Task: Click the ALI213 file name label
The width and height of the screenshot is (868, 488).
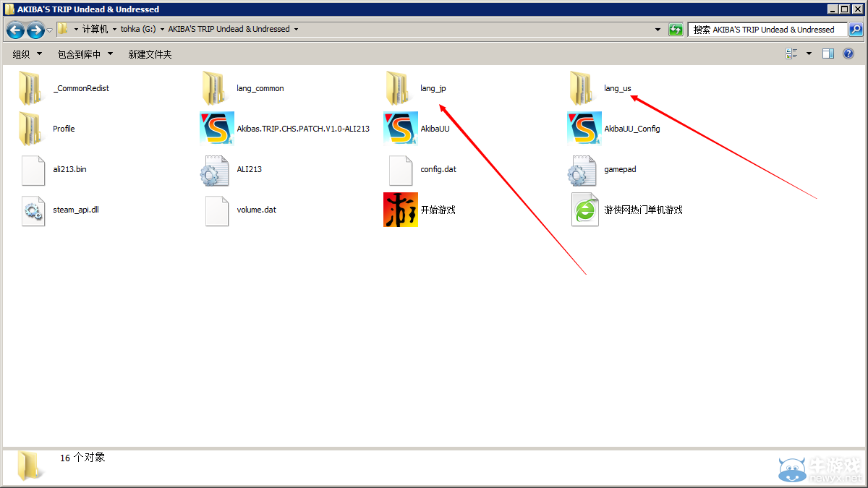Action: point(249,169)
